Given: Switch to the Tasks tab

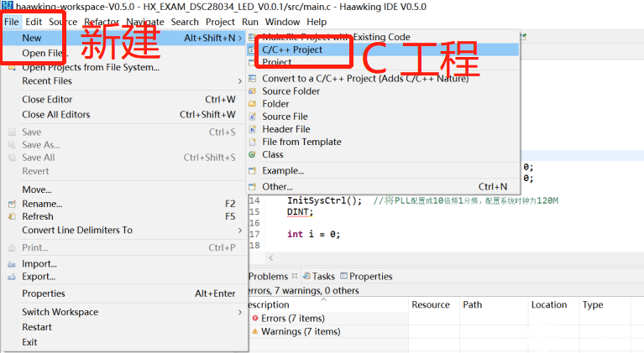Looking at the screenshot, I should pos(323,277).
